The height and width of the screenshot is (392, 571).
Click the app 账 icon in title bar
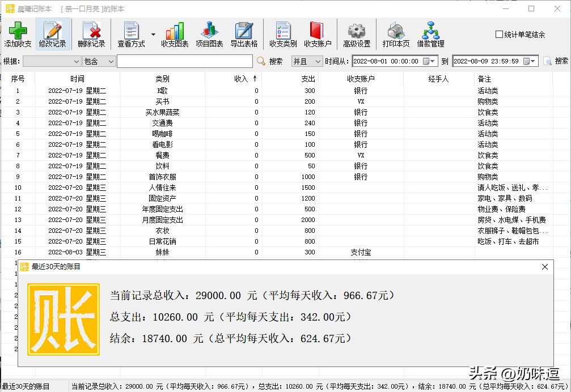(x=10, y=8)
